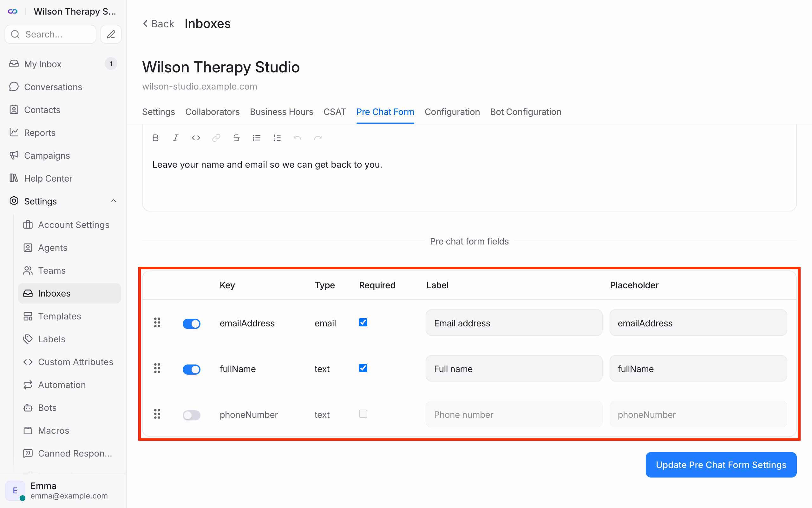
Task: Apply italic formatting in the editor toolbar
Action: tap(175, 138)
